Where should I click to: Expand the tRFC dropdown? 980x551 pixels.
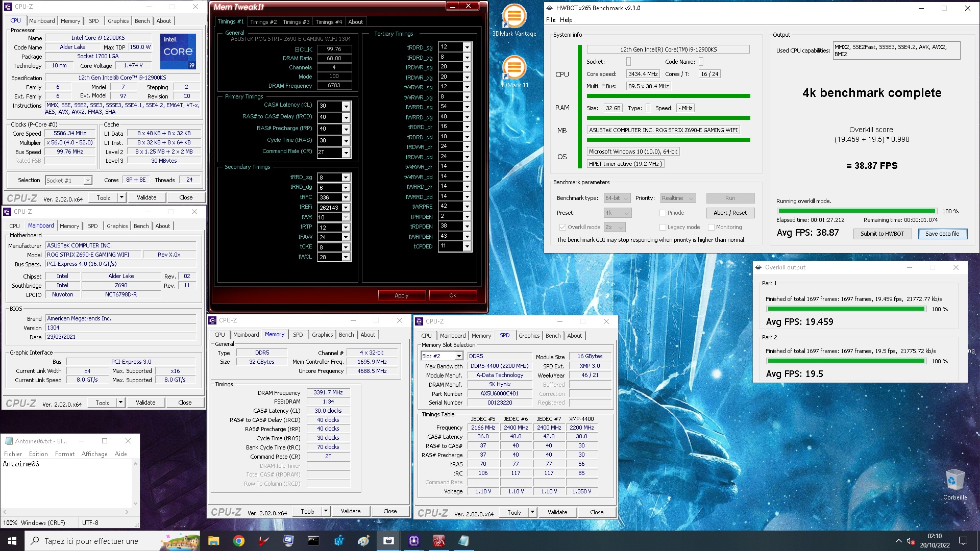click(346, 197)
